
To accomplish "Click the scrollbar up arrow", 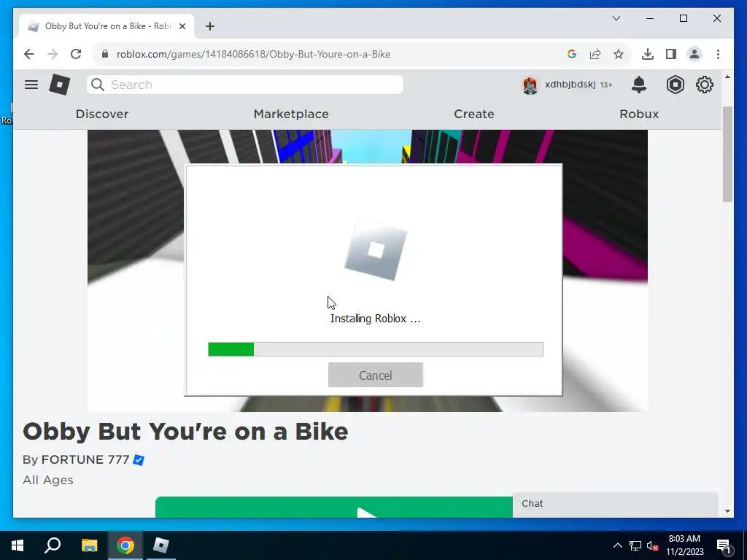I will 727,77.
